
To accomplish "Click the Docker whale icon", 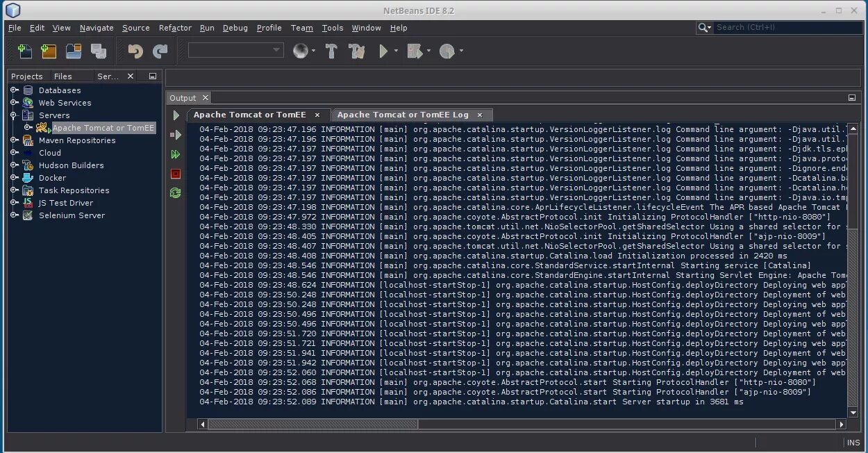I will coord(28,178).
